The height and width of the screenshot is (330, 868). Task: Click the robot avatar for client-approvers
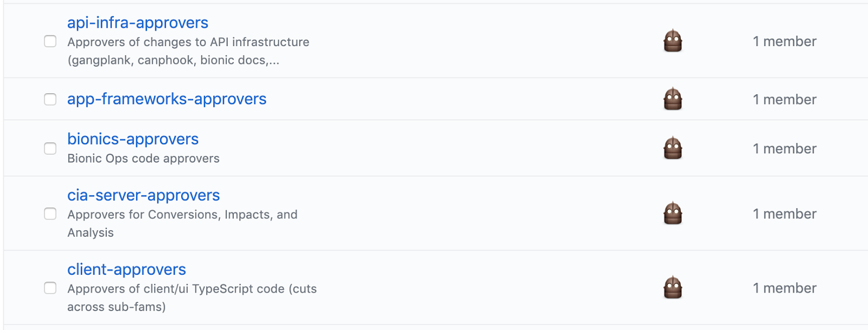(x=673, y=288)
